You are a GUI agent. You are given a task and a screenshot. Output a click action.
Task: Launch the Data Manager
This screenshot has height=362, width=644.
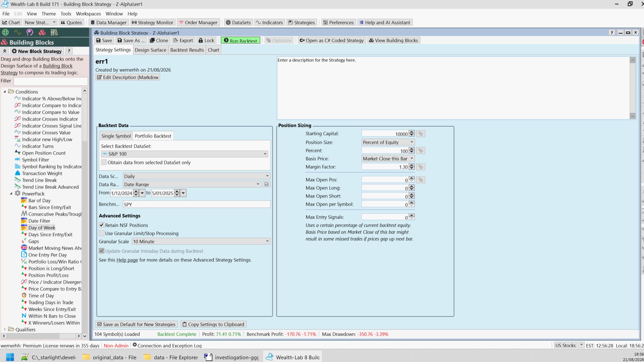click(109, 22)
